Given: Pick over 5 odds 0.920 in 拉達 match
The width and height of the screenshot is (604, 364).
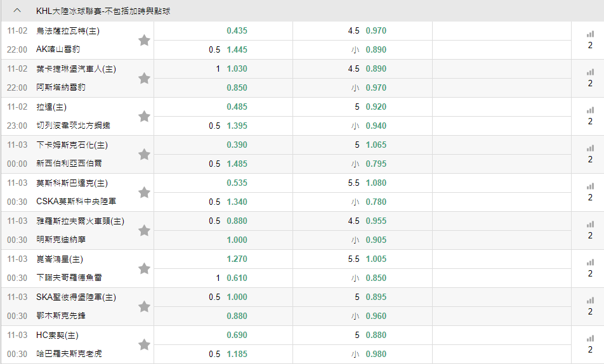Looking at the screenshot, I should coord(376,107).
